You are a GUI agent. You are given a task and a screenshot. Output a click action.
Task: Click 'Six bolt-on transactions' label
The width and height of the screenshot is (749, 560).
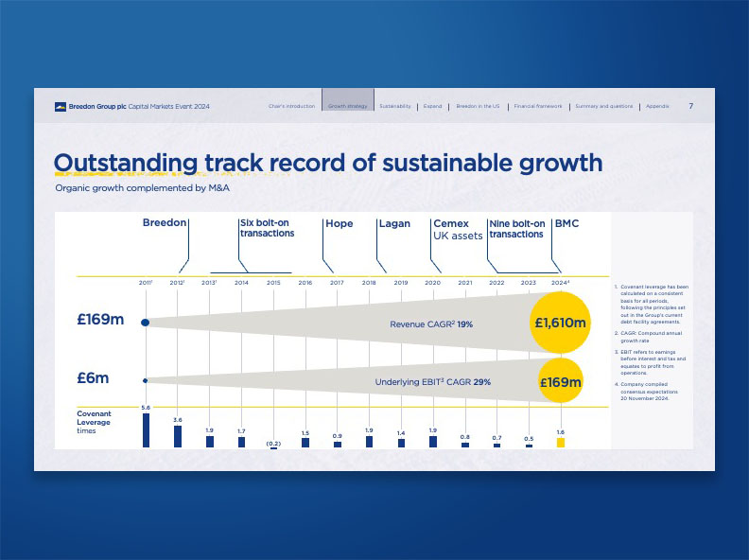pyautogui.click(x=267, y=228)
